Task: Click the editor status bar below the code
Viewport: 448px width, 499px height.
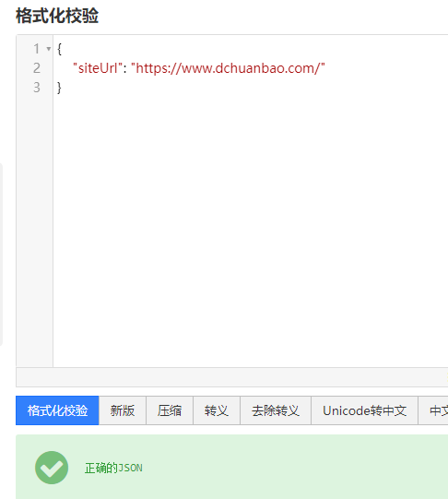Action: click(232, 377)
